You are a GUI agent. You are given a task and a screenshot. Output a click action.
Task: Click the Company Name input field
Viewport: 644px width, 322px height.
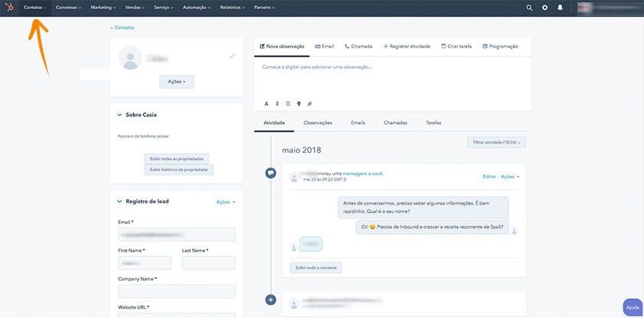pyautogui.click(x=177, y=291)
